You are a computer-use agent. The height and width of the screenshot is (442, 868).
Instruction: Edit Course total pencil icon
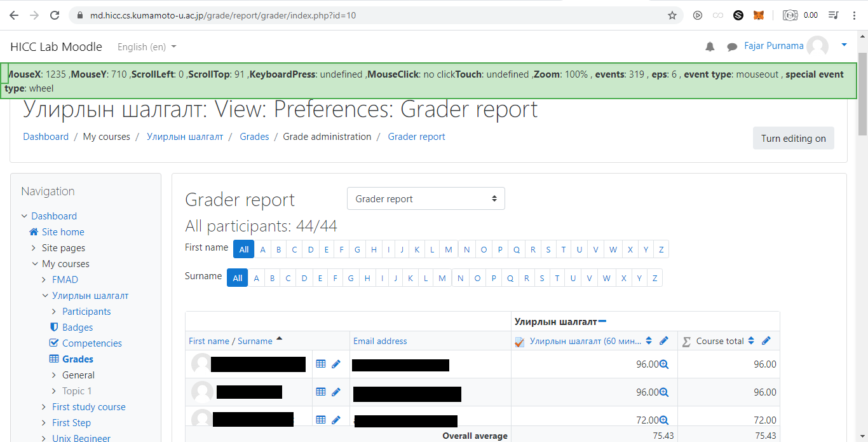pos(766,341)
